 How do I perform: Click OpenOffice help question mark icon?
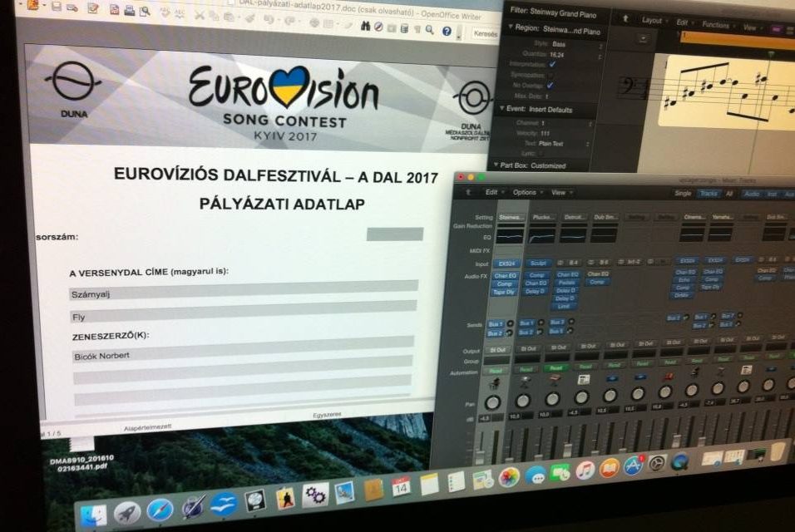point(447,32)
